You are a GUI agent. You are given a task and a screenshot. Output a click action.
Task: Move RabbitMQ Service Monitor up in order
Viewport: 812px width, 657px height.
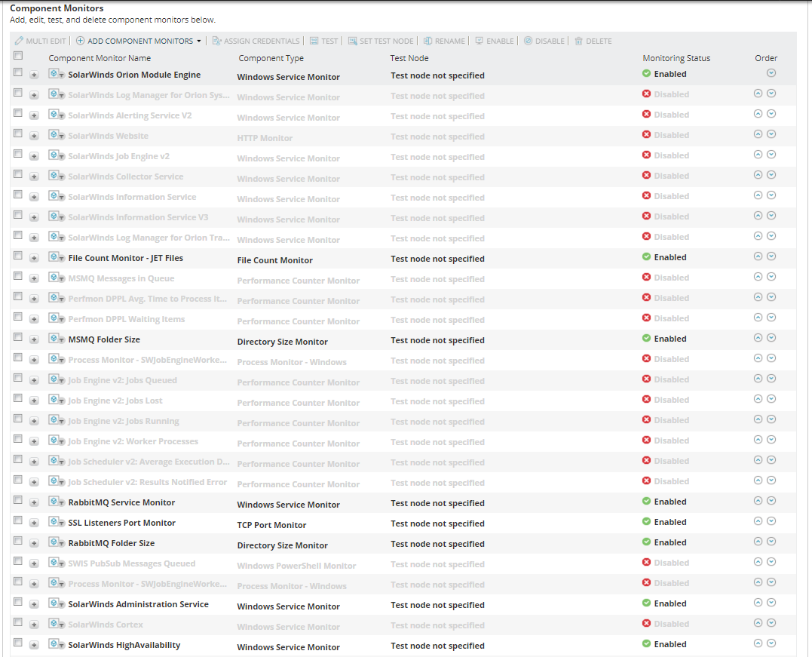point(758,501)
